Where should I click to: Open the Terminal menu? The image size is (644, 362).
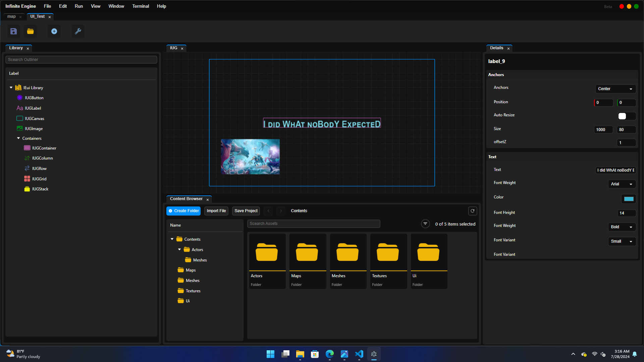click(141, 6)
